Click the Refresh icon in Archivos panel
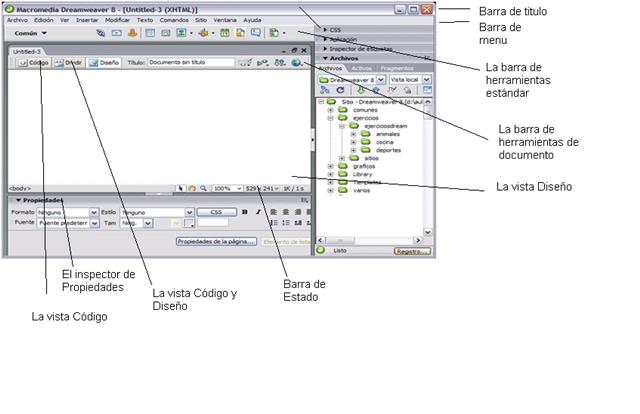 pyautogui.click(x=340, y=90)
